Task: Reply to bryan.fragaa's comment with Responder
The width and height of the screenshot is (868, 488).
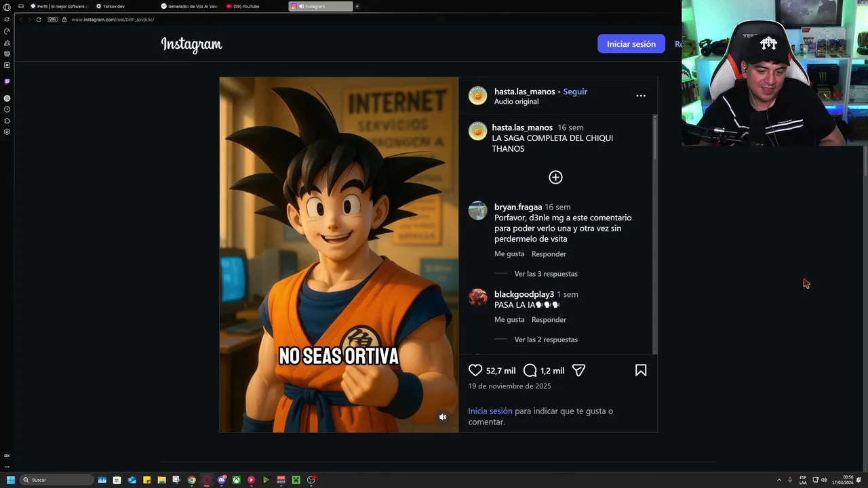Action: point(549,254)
